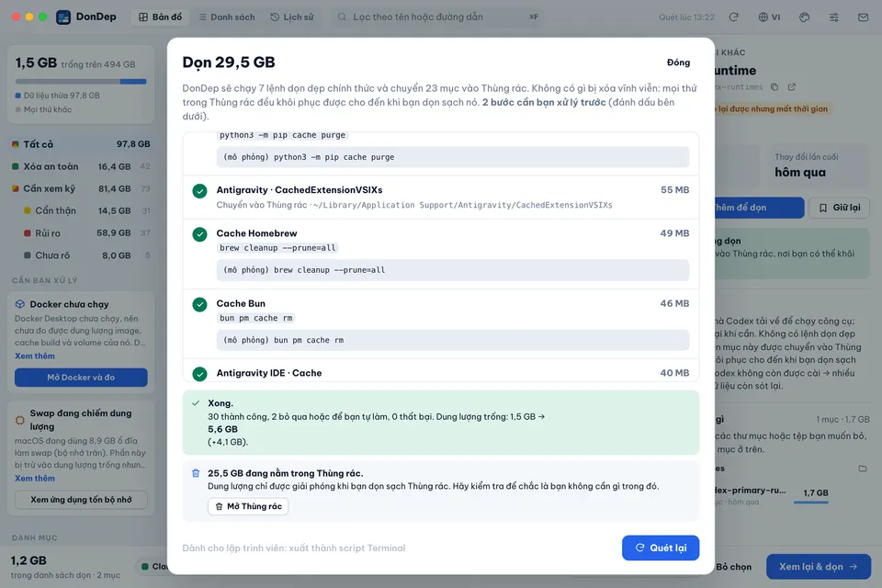Click the green check beside Cache Bun
Screen dimensions: 882x588
[x=199, y=304]
